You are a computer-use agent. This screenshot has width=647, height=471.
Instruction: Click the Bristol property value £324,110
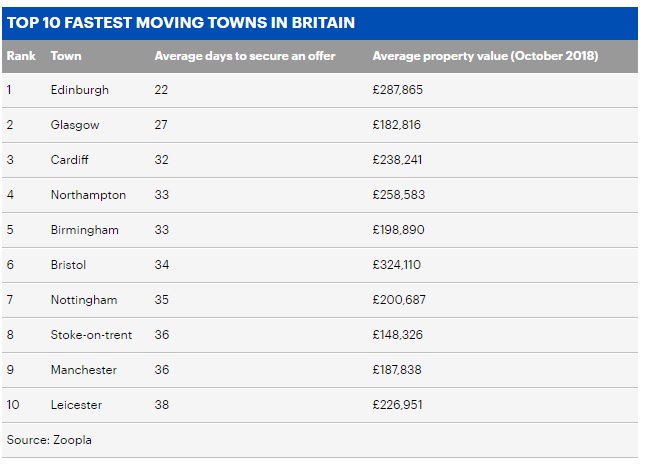click(398, 265)
